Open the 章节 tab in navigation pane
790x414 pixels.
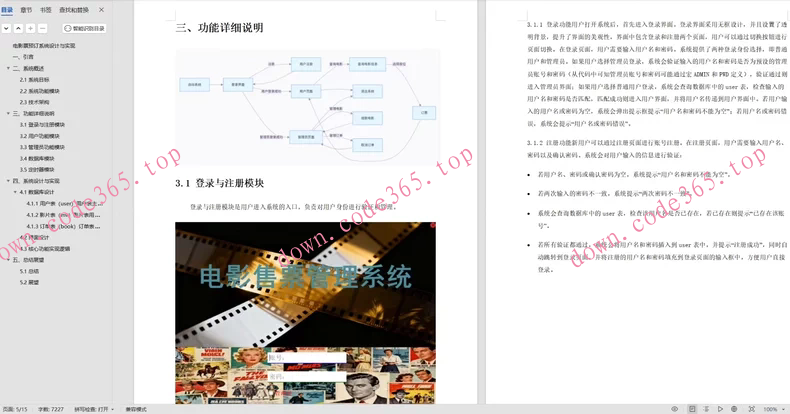point(26,10)
